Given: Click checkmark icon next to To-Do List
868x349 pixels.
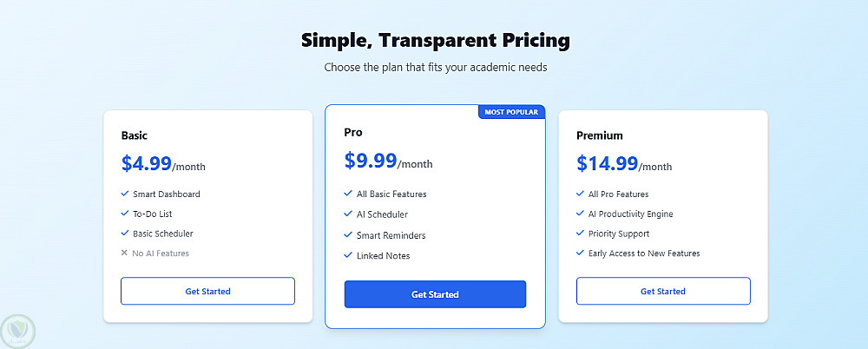Looking at the screenshot, I should (x=125, y=214).
